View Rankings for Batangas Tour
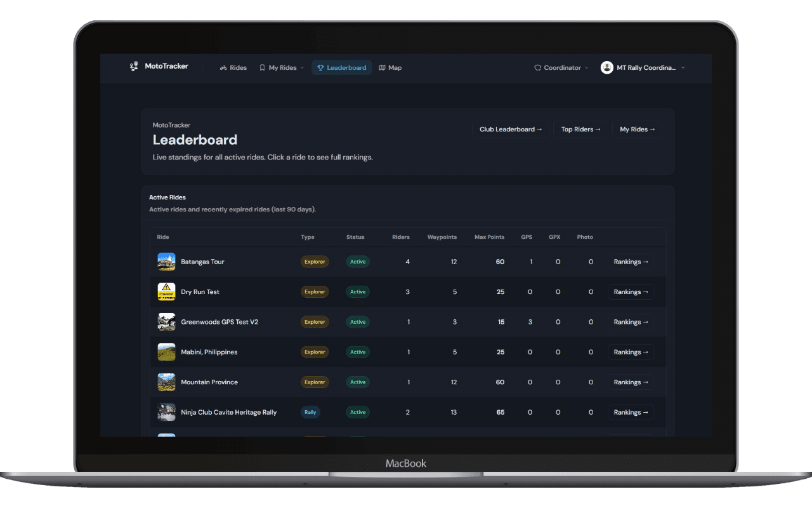 tap(631, 262)
